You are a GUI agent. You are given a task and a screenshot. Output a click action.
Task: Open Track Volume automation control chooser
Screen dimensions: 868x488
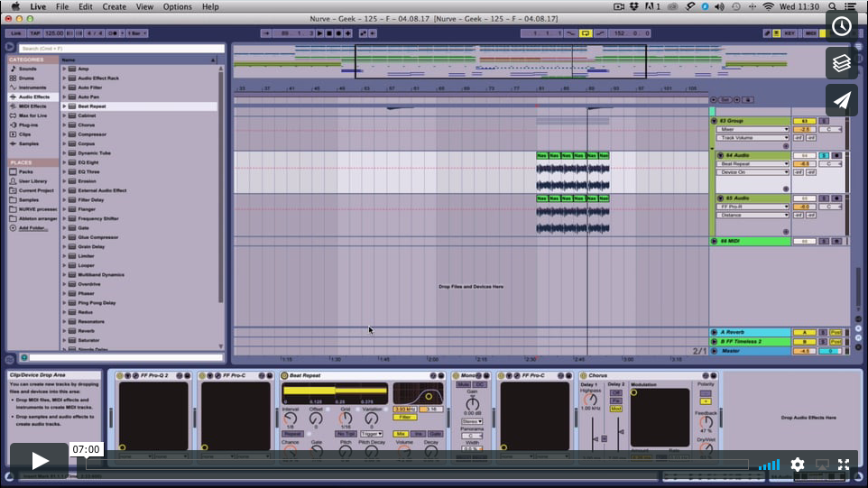pyautogui.click(x=753, y=138)
